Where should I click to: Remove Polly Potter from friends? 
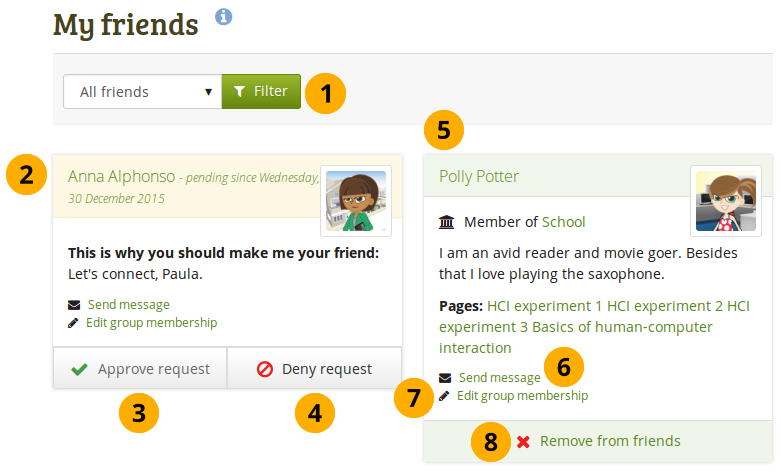[609, 441]
